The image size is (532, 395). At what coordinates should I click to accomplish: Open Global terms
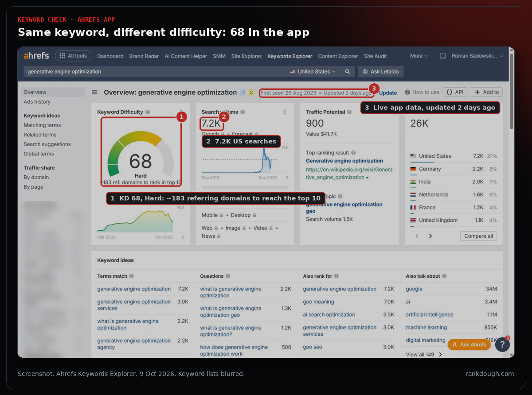point(39,154)
